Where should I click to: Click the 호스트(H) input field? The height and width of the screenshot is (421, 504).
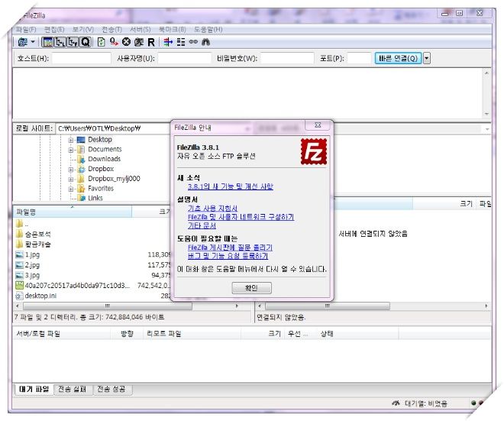pos(81,58)
